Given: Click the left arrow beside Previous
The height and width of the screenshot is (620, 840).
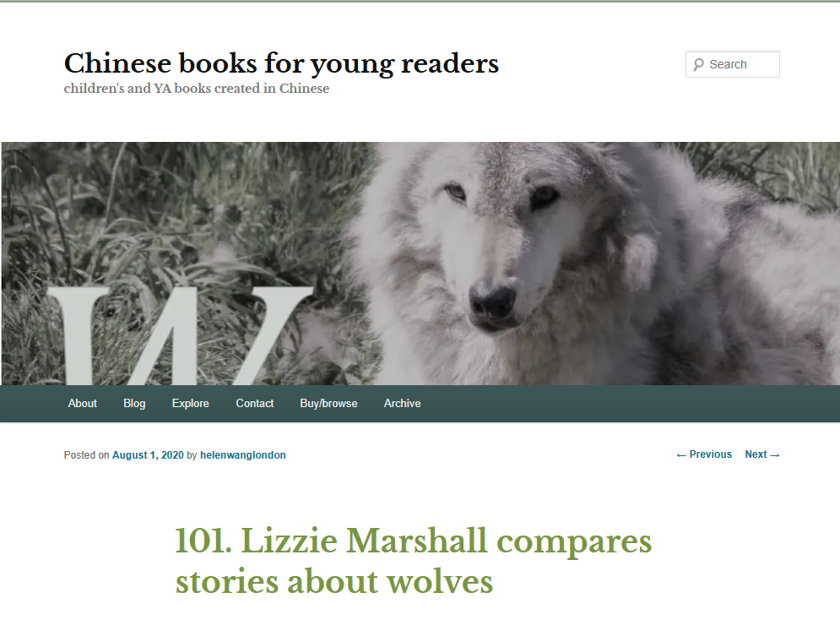Looking at the screenshot, I should (681, 455).
